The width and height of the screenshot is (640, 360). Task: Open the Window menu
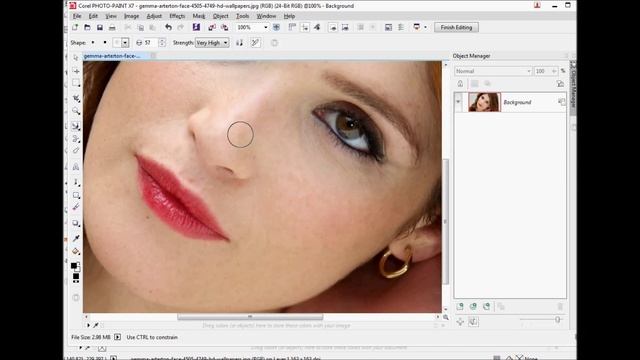click(266, 16)
